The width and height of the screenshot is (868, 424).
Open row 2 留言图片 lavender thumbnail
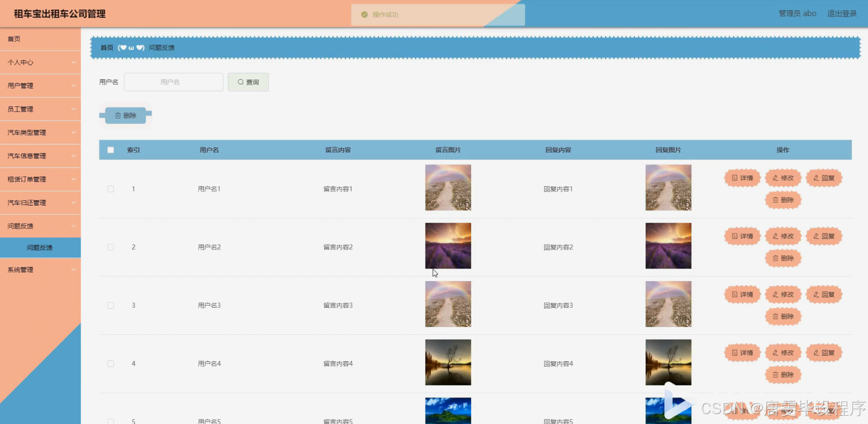(x=448, y=246)
